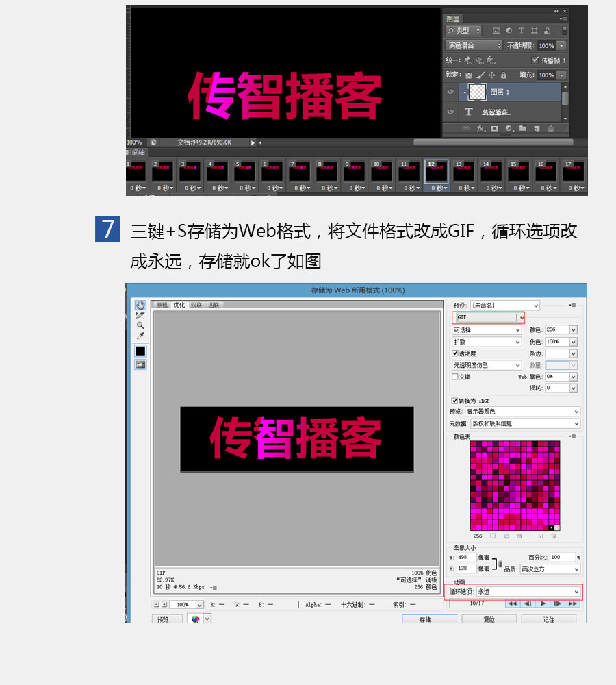Screen dimensions: 616x685
Task: Select the black swatch in color table
Action: (552, 527)
